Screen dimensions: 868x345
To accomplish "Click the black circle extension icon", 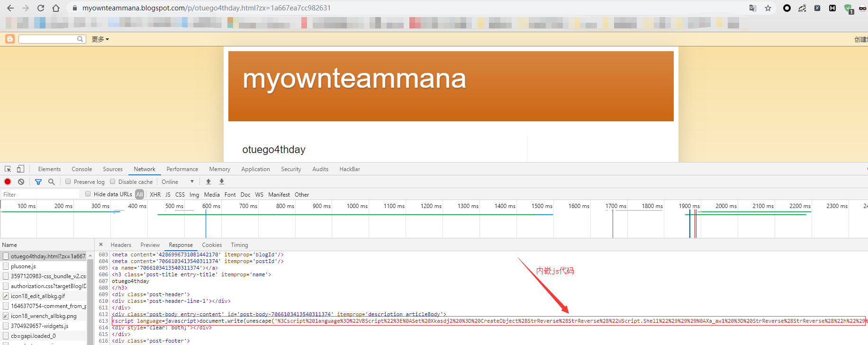I will point(787,8).
